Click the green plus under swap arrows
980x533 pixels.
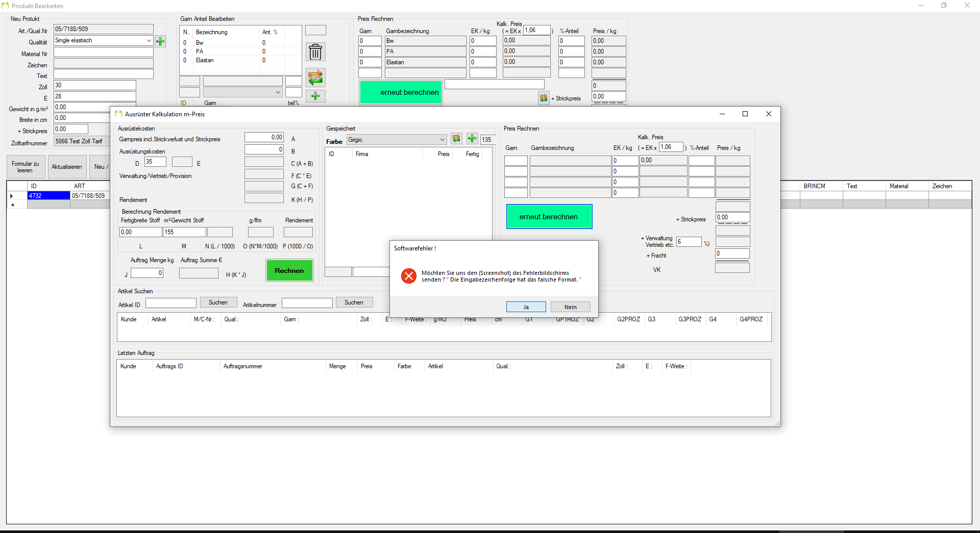click(315, 96)
